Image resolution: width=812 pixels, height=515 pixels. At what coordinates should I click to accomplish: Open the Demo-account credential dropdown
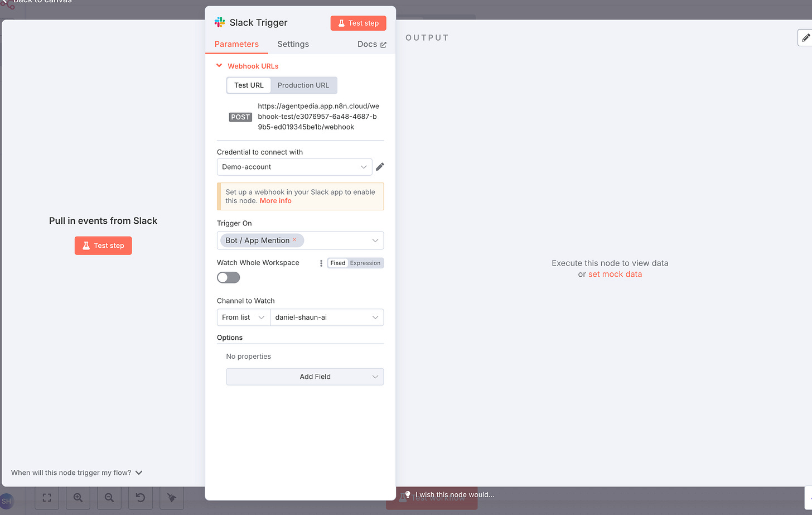point(294,167)
